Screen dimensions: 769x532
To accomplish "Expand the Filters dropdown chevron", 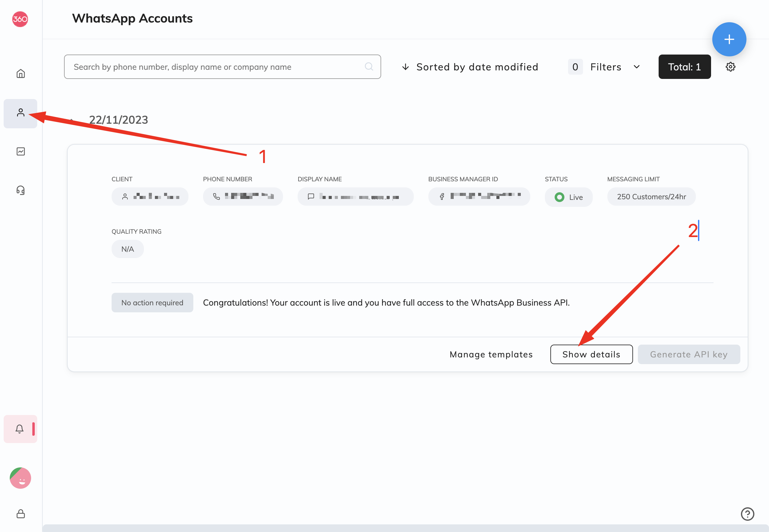I will pos(637,67).
